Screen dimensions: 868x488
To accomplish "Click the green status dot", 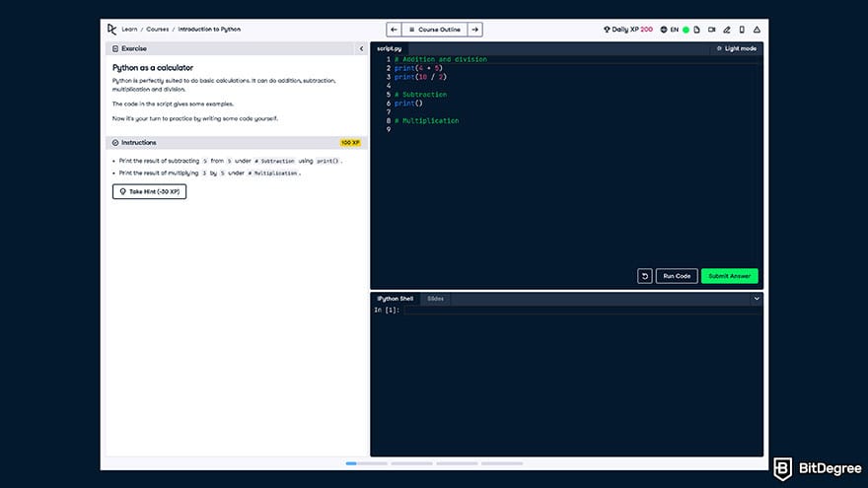I will point(686,30).
